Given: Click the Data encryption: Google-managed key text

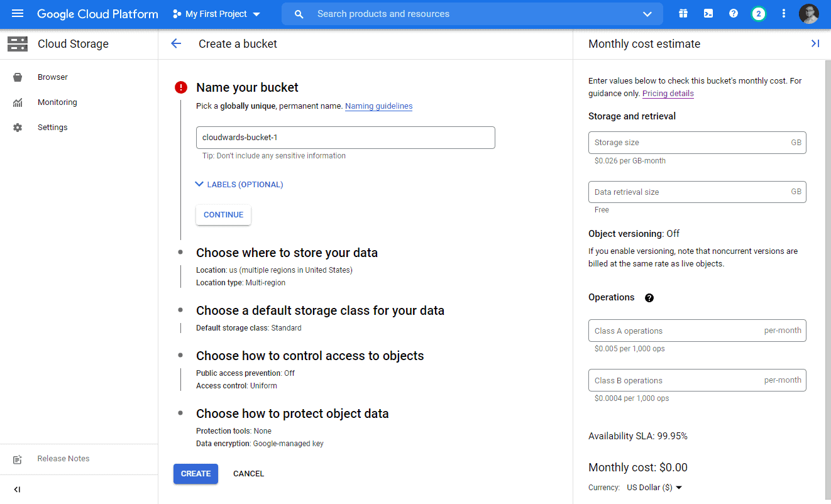Looking at the screenshot, I should [260, 444].
